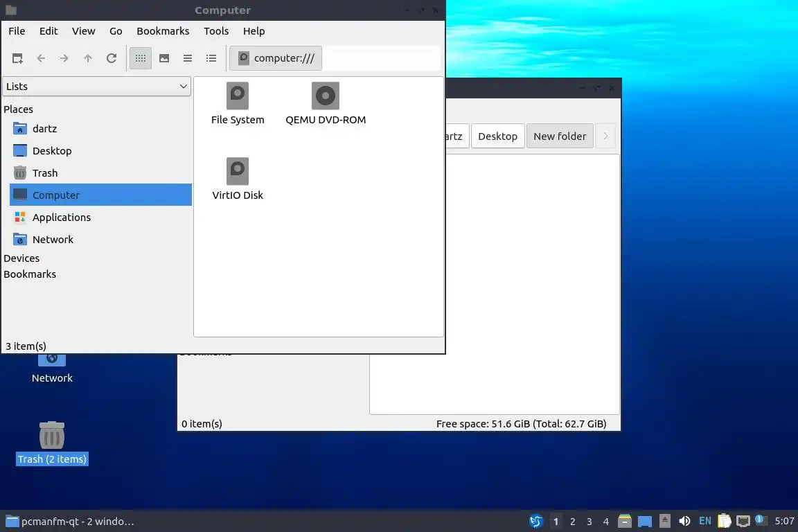The height and width of the screenshot is (532, 798).
Task: Select Network in the Places sidebar
Action: coord(100,239)
